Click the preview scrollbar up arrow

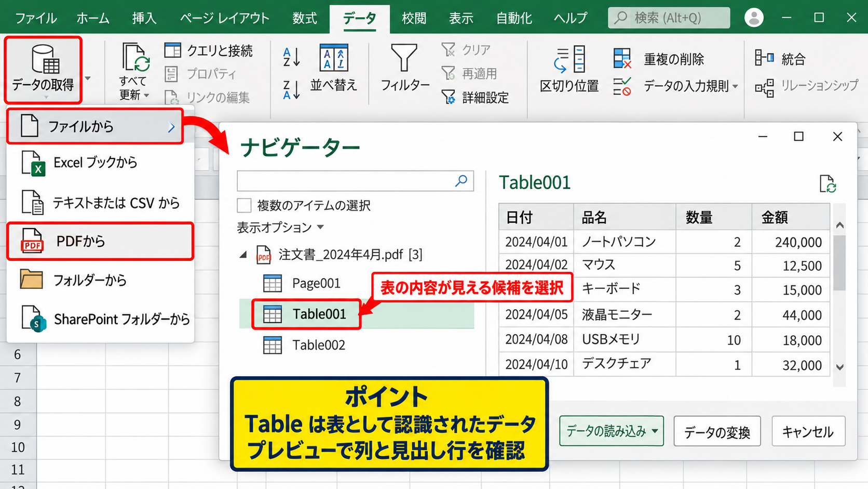(x=839, y=225)
